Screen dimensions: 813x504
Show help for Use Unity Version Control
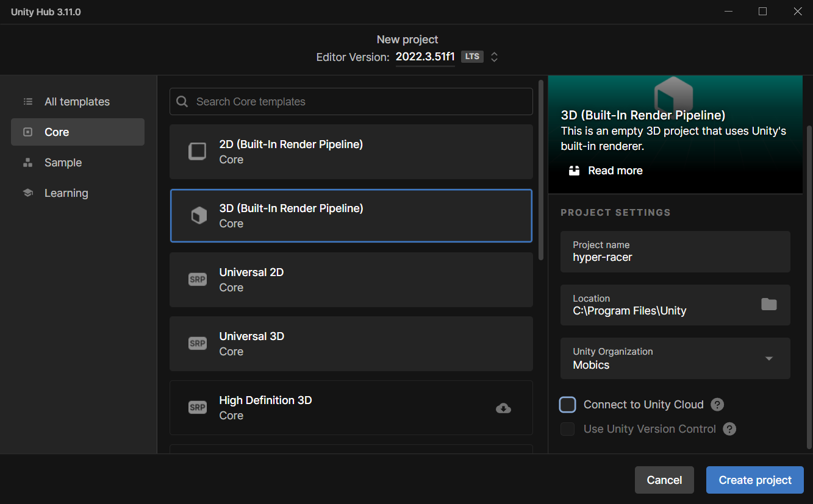[x=729, y=429]
